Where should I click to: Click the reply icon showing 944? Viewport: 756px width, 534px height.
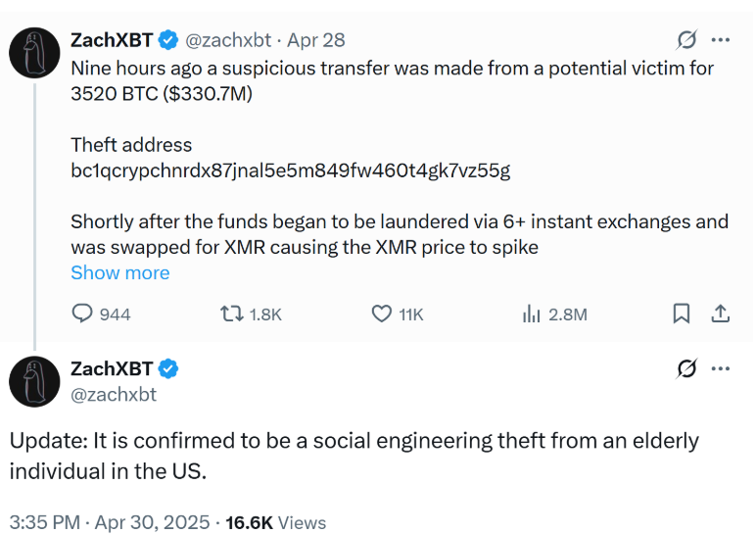tap(82, 314)
